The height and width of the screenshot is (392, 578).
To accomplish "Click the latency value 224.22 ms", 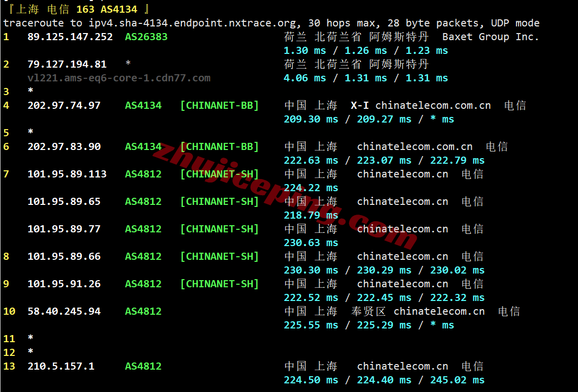I will tap(311, 188).
